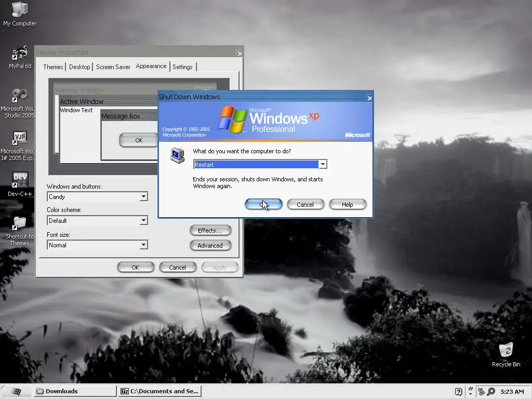Expand the Font size Normal dropdown
The height and width of the screenshot is (399, 532).
point(143,245)
